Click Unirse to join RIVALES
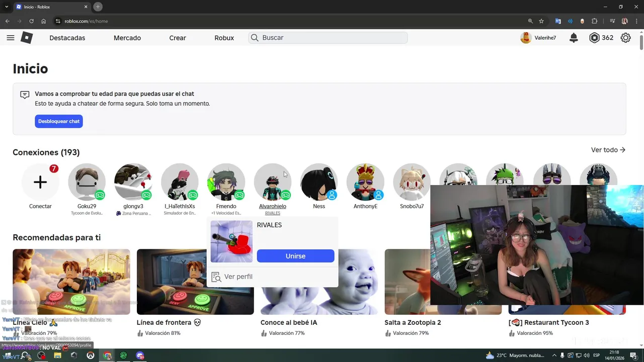This screenshot has height=362, width=644. [x=295, y=256]
